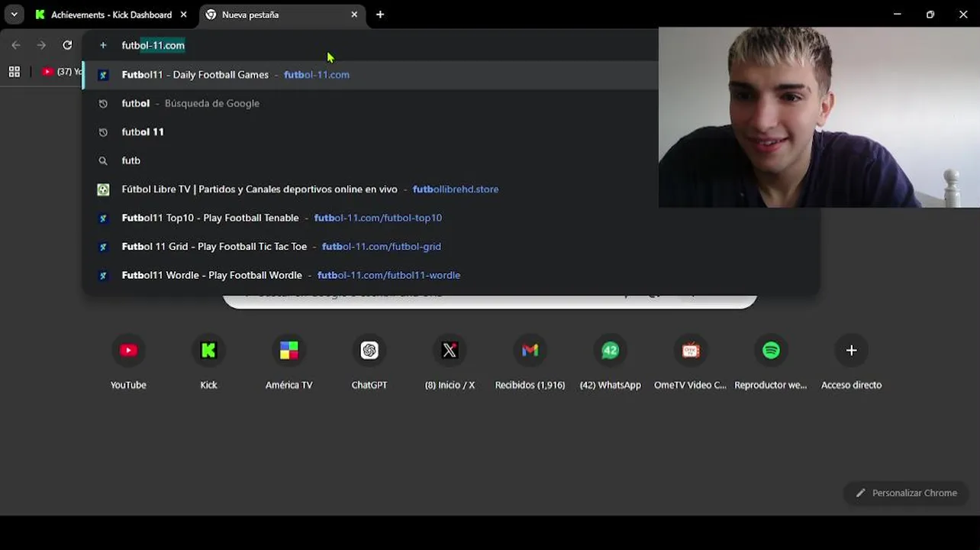Open a new tab with plus button

tap(380, 15)
